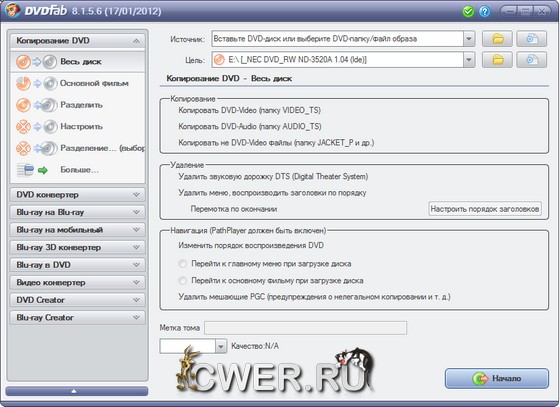The width and height of the screenshot is (560, 407).
Task: Toggle Копировать не DVD-Video файлы option
Action: (x=276, y=143)
